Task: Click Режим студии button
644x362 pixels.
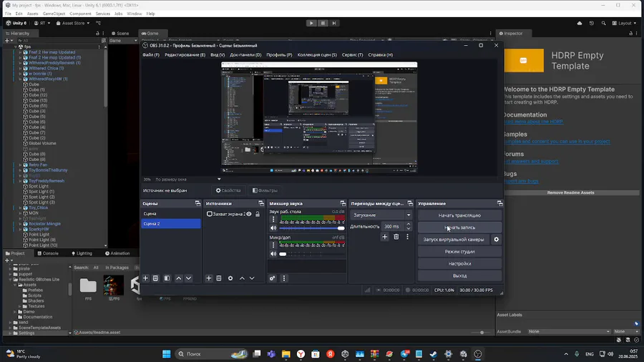Action: coord(459,252)
